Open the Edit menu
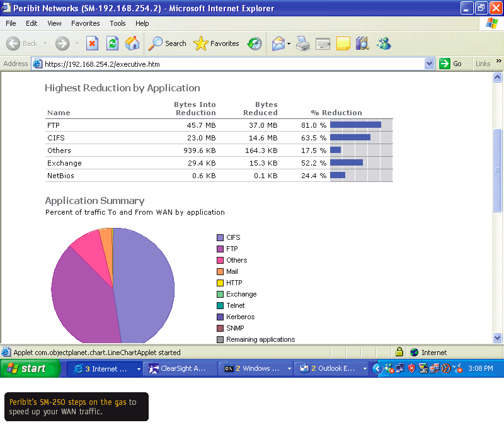 [31, 23]
